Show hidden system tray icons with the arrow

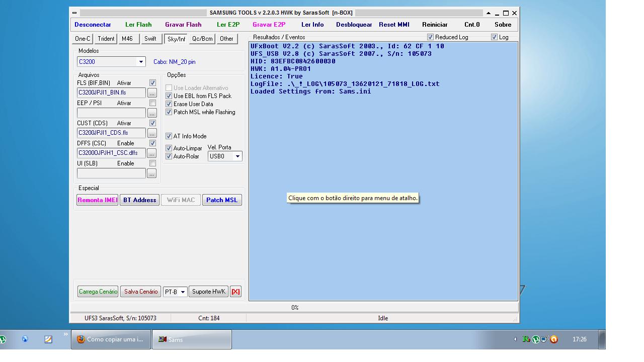[x=515, y=339]
